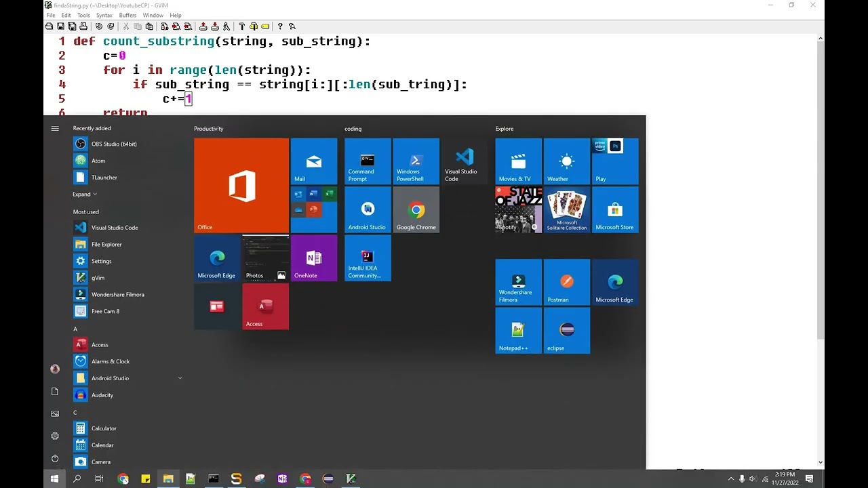Click the Open file icon in GVIM toolbar
This screenshot has width=868, height=488.
[49, 26]
